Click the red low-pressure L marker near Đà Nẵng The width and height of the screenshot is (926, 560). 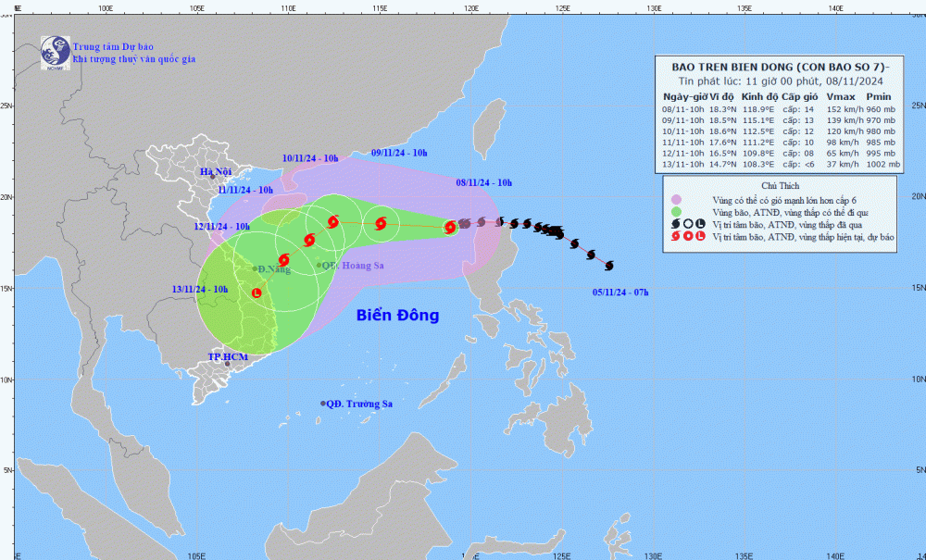coord(257,293)
